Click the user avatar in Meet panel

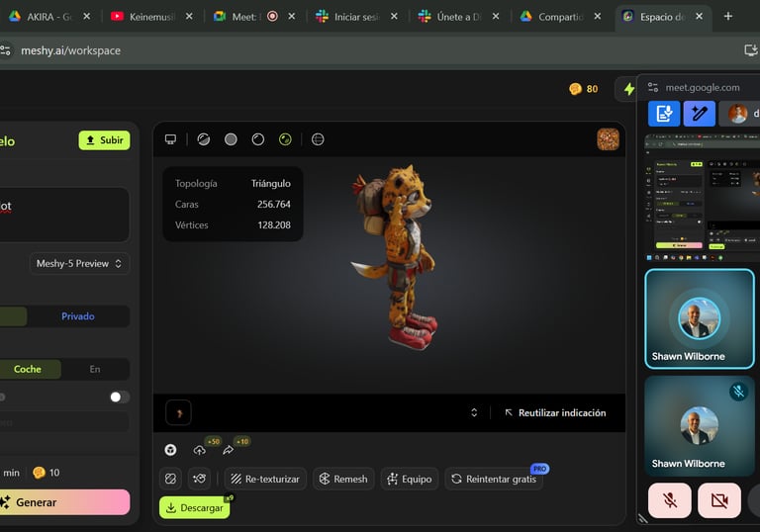pyautogui.click(x=737, y=114)
